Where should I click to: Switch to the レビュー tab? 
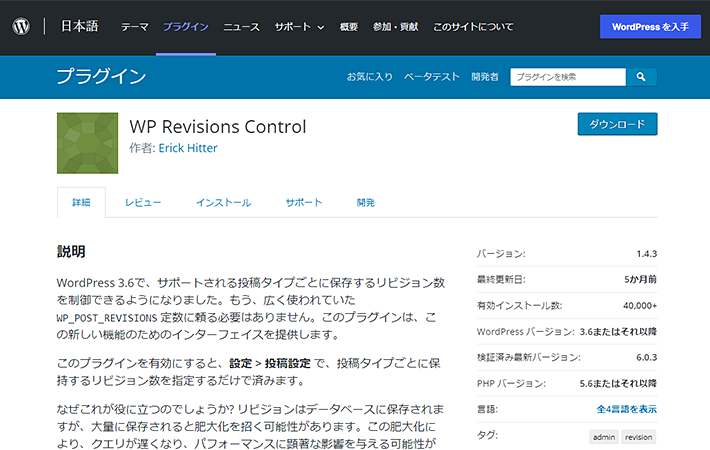point(143,202)
